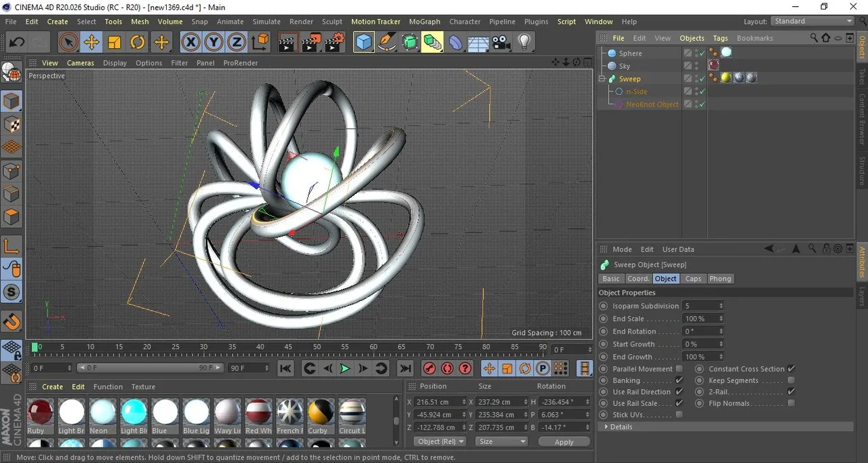Open the viewport Cameras menu
The image size is (868, 463).
click(80, 63)
